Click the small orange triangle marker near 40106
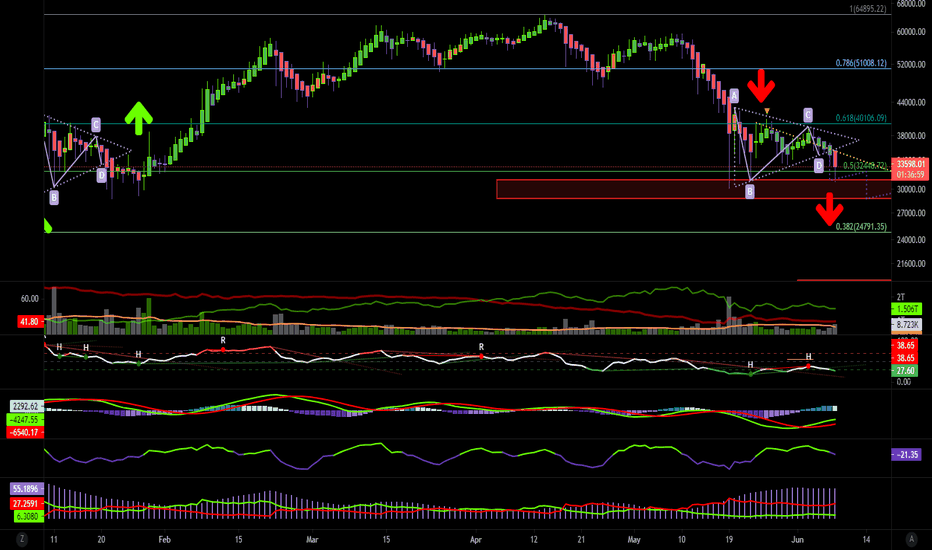 [767, 111]
